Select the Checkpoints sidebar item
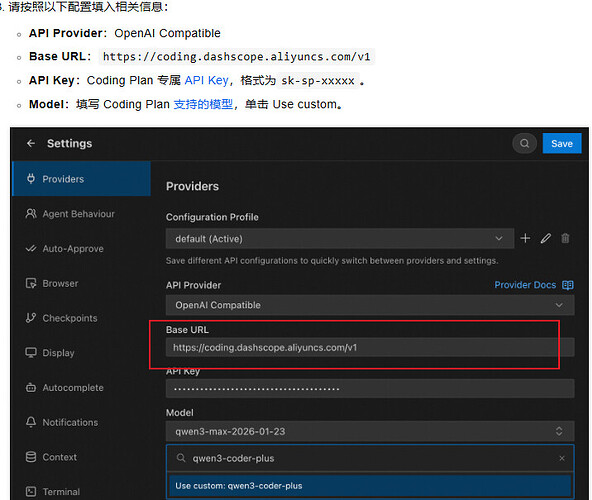592x500 pixels. click(81, 318)
